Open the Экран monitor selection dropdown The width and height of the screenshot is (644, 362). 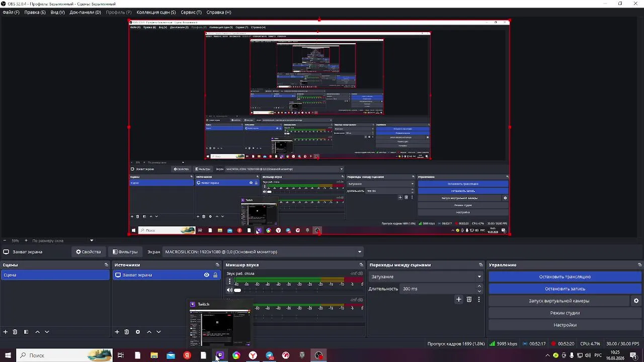pyautogui.click(x=263, y=252)
